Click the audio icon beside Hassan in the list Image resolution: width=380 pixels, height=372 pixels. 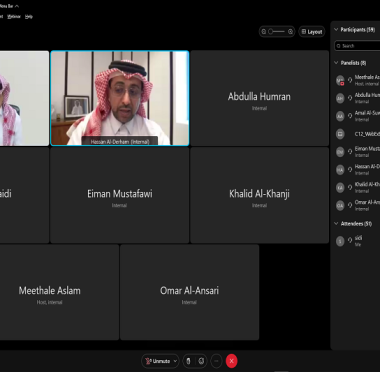coord(350,169)
